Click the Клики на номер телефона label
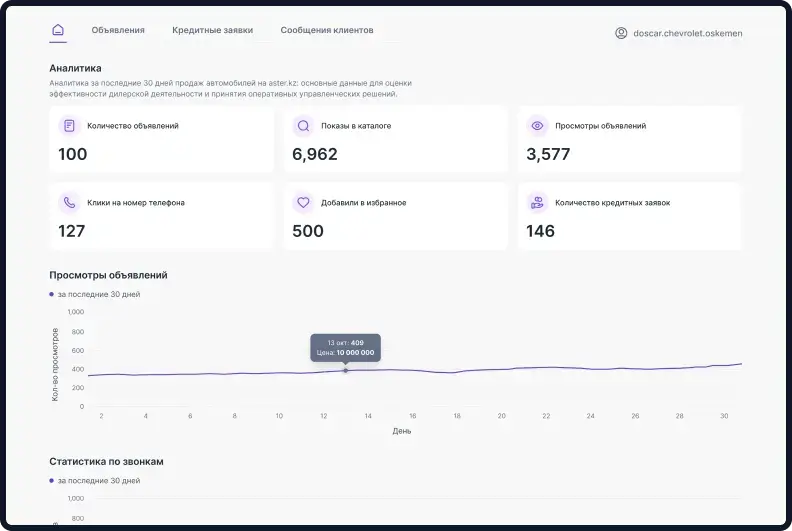Screen dimensions: 792x531 click(136, 203)
